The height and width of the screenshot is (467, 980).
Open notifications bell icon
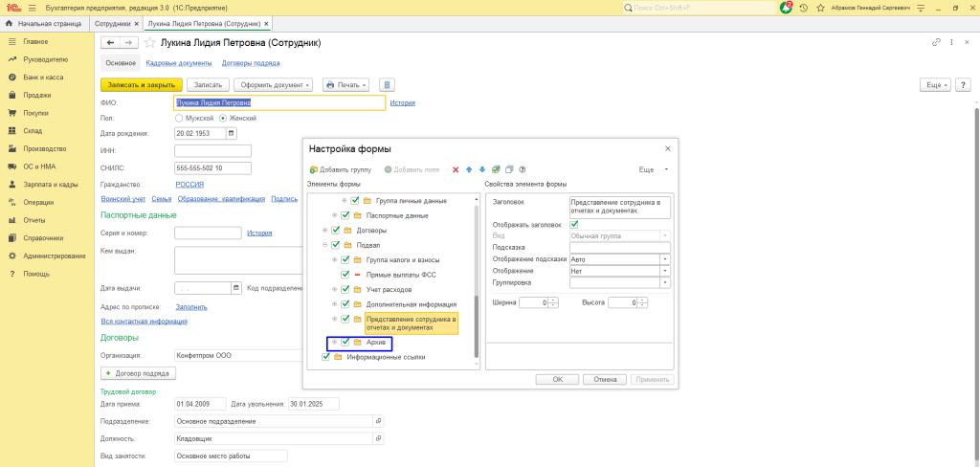[x=787, y=7]
